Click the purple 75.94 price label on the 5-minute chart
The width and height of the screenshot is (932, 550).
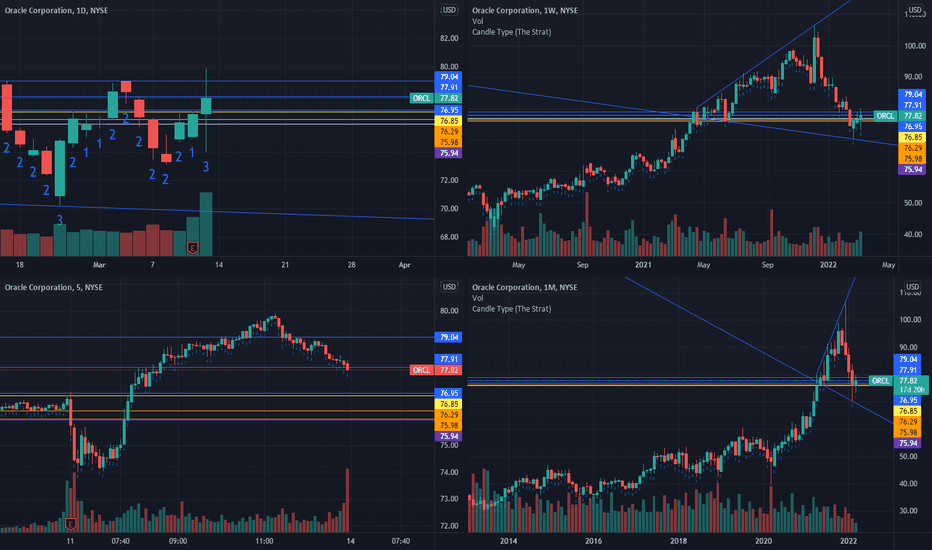[x=449, y=436]
